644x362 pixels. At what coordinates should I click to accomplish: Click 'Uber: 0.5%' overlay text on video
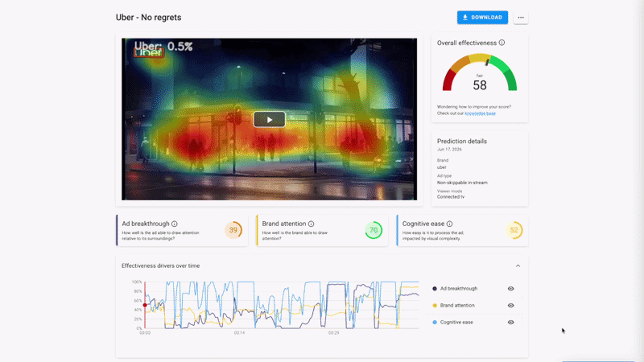163,46
